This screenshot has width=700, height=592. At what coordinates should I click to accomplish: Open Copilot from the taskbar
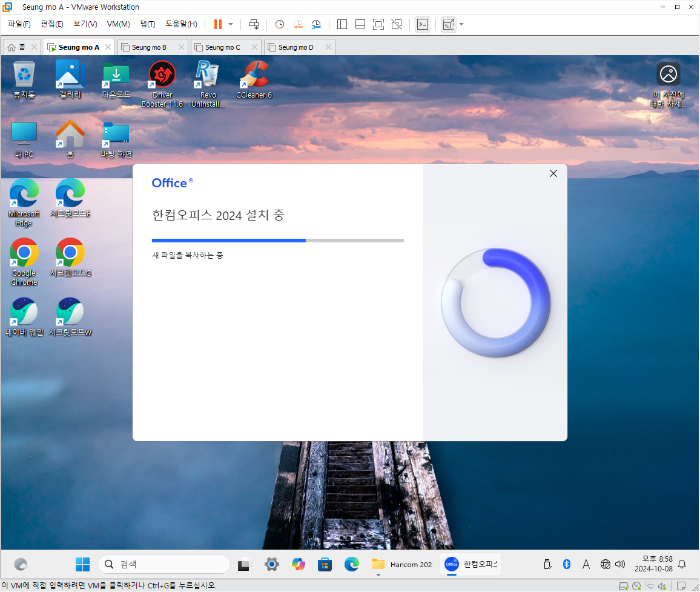(x=298, y=564)
